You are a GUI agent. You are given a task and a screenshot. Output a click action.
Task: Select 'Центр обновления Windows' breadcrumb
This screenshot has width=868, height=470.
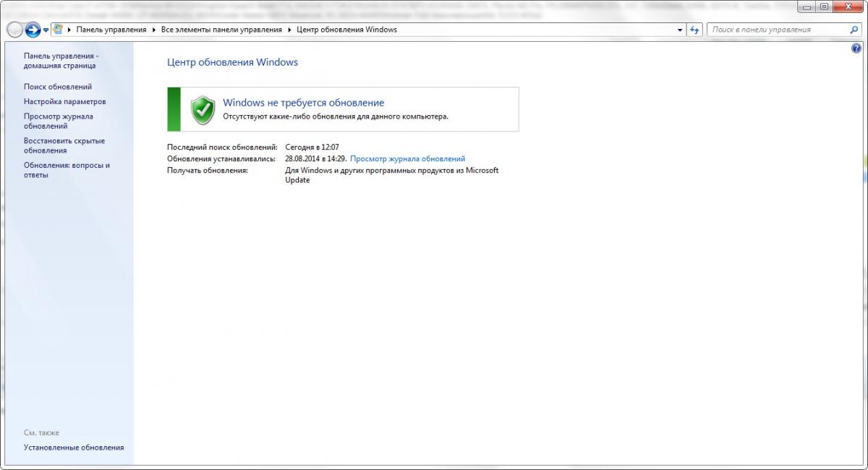346,30
